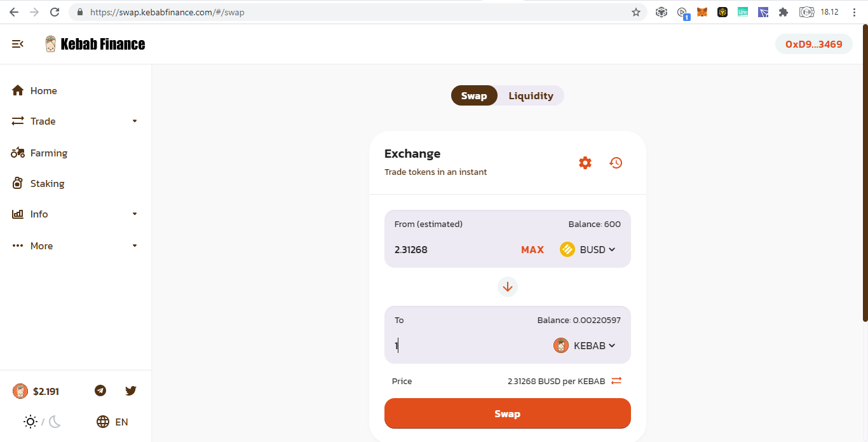Collapse the sidebar menu icon

18,44
